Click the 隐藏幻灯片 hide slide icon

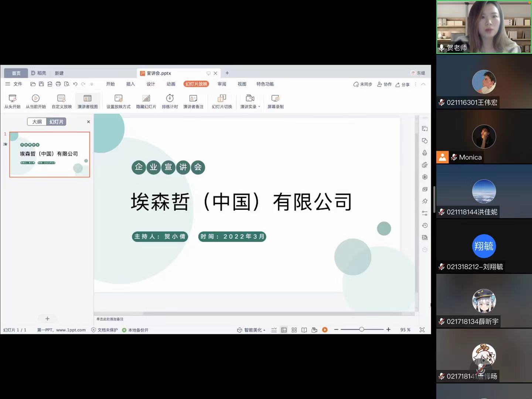[146, 98]
